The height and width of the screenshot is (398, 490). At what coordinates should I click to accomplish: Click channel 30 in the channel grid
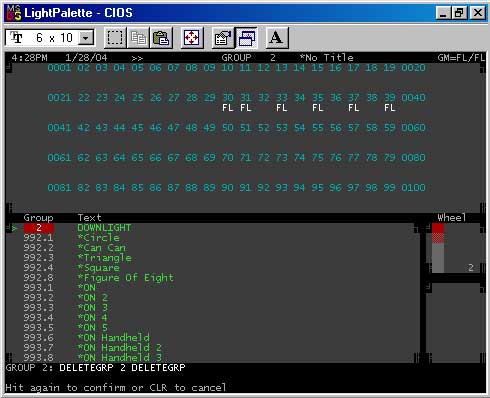228,98
